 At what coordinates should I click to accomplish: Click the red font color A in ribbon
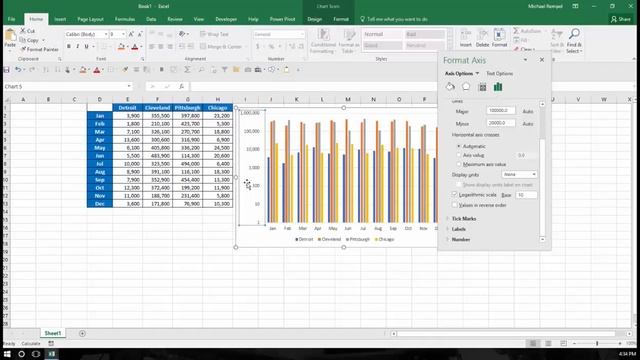coord(135,47)
